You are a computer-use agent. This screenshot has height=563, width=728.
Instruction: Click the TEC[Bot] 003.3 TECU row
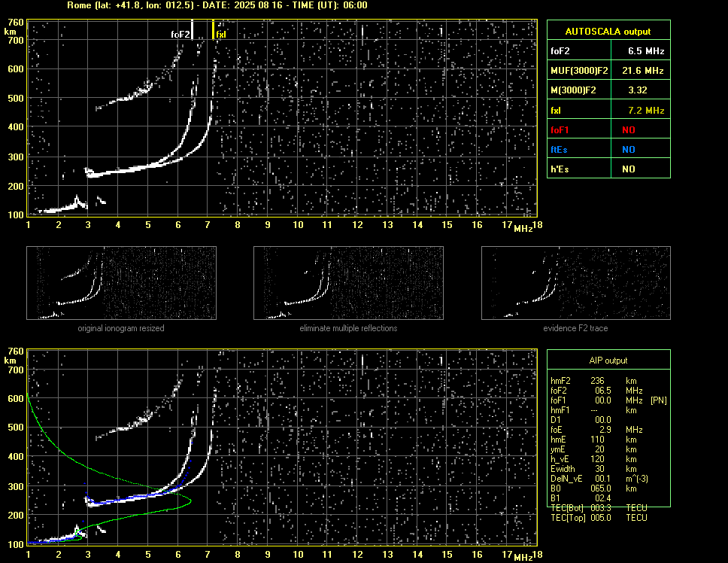(x=599, y=508)
